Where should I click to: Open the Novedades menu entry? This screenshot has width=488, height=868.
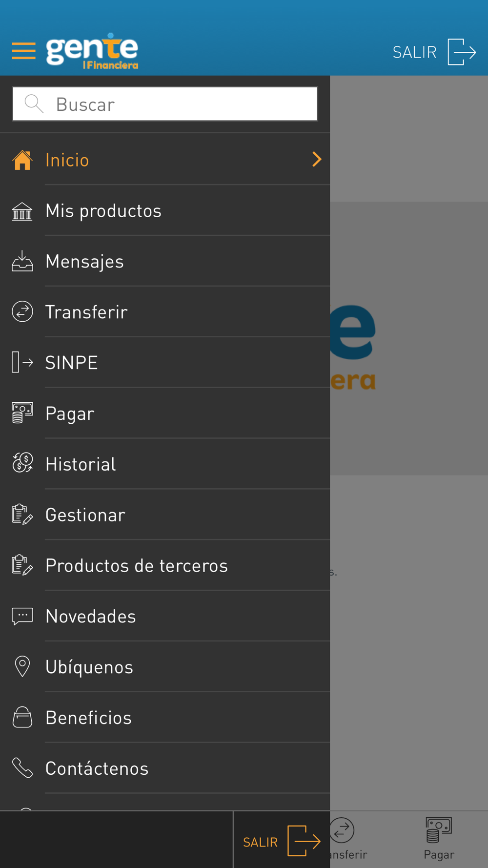[x=91, y=617]
